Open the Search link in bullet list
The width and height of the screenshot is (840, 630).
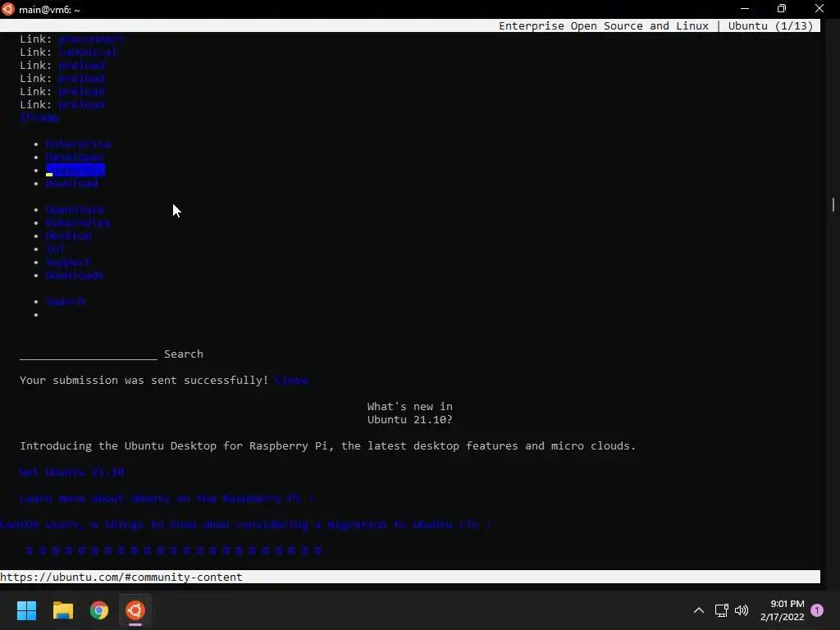pos(66,302)
